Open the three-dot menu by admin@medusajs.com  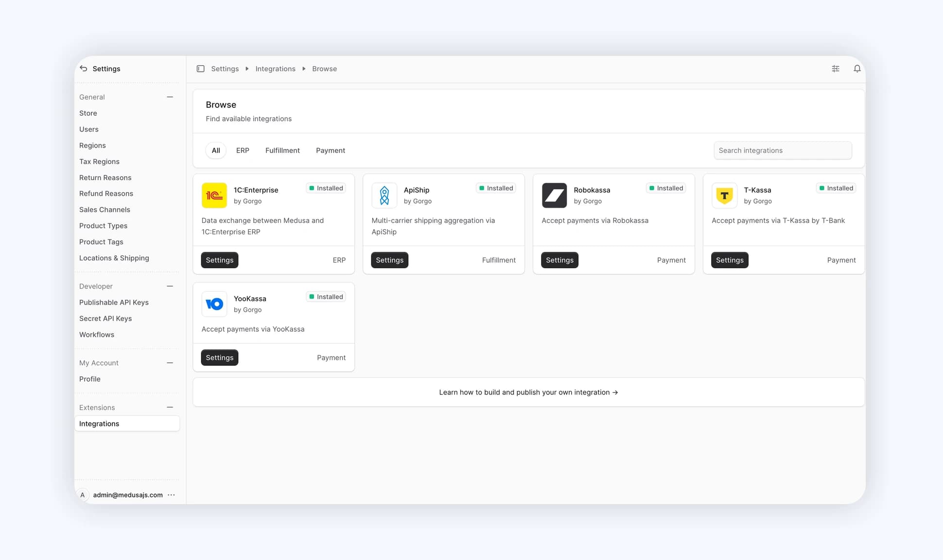(171, 495)
